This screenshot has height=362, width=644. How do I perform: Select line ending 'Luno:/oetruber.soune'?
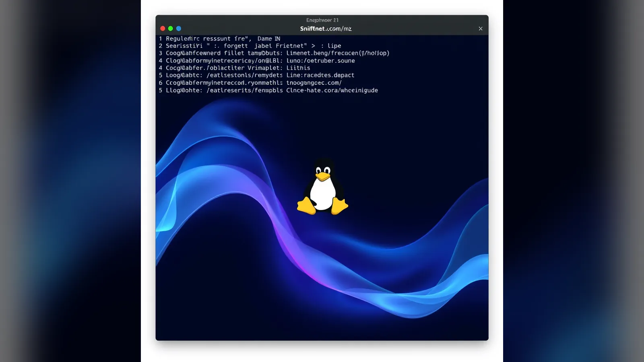pyautogui.click(x=256, y=61)
